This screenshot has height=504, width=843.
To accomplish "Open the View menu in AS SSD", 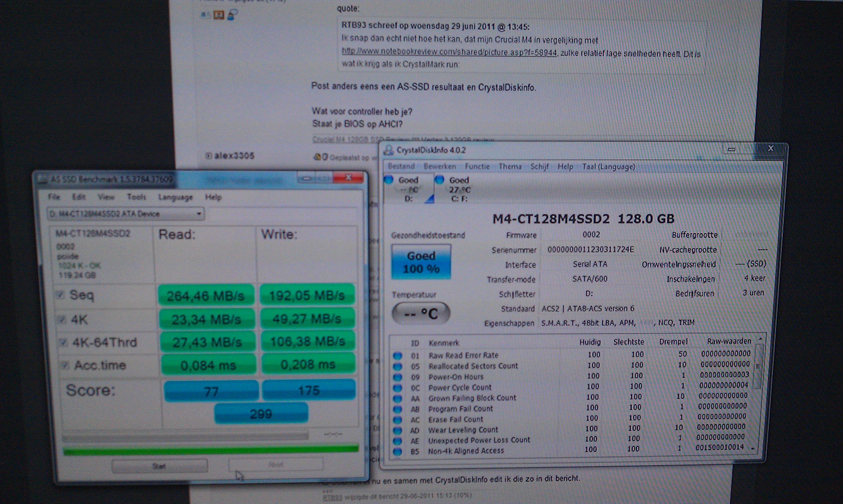I will click(x=106, y=197).
